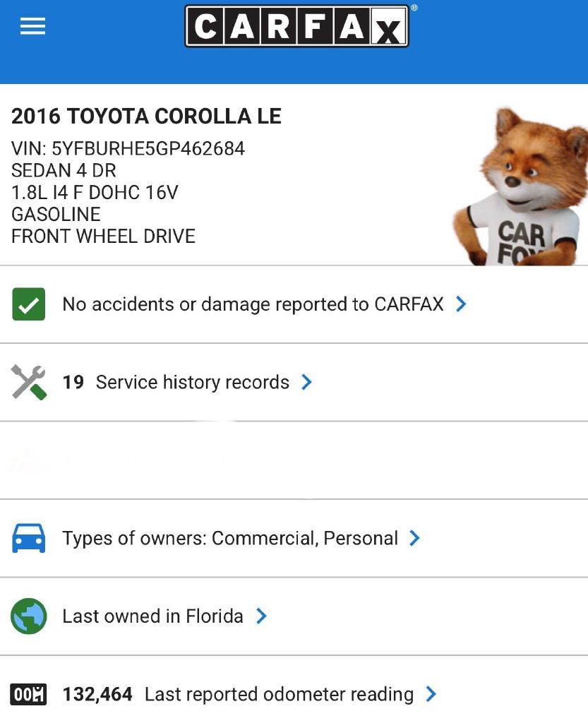Expand the no accidents reported chevron
The width and height of the screenshot is (588, 723).
point(461,304)
